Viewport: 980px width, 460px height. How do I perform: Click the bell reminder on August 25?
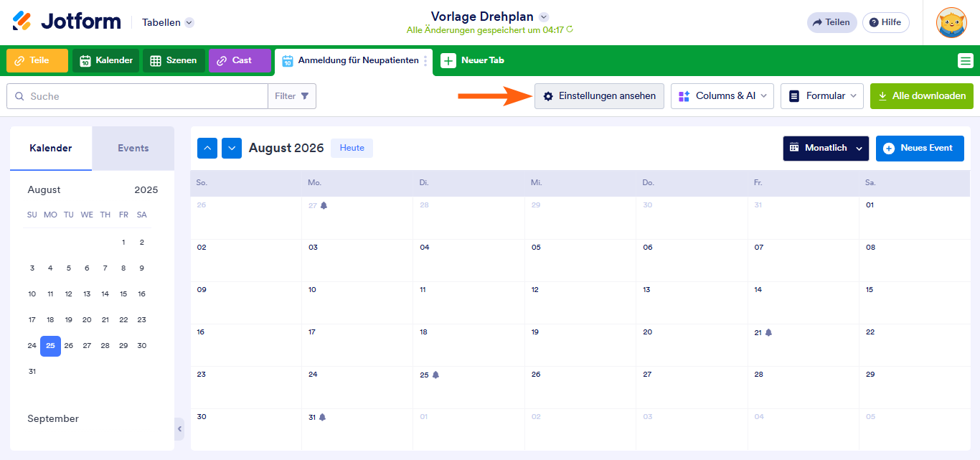tap(435, 375)
